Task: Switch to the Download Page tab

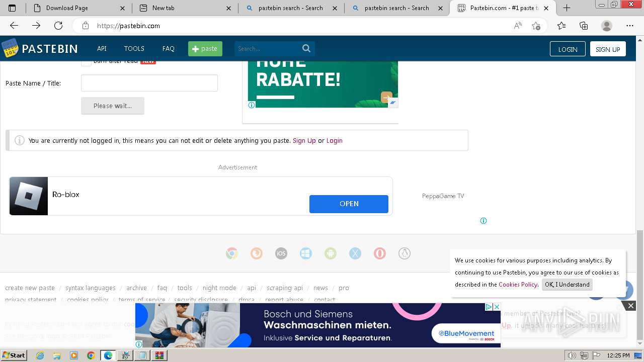Action: click(x=78, y=8)
